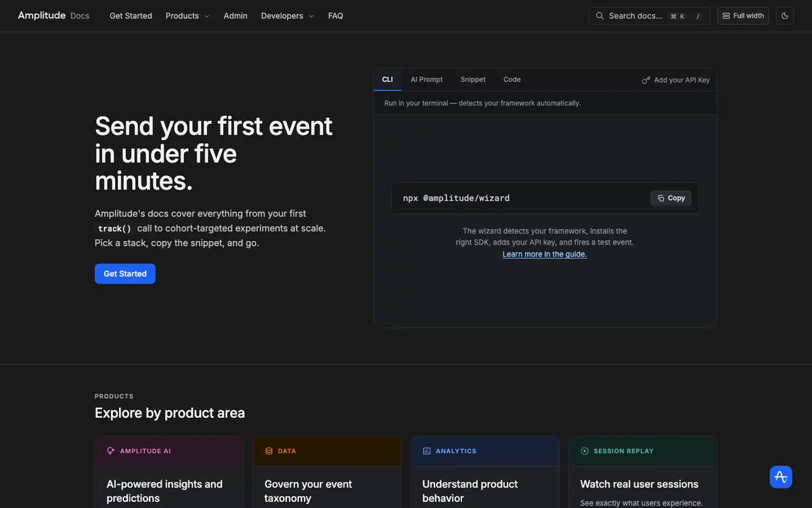Click the blue Get Started button
Image resolution: width=812 pixels, height=508 pixels.
(x=125, y=274)
